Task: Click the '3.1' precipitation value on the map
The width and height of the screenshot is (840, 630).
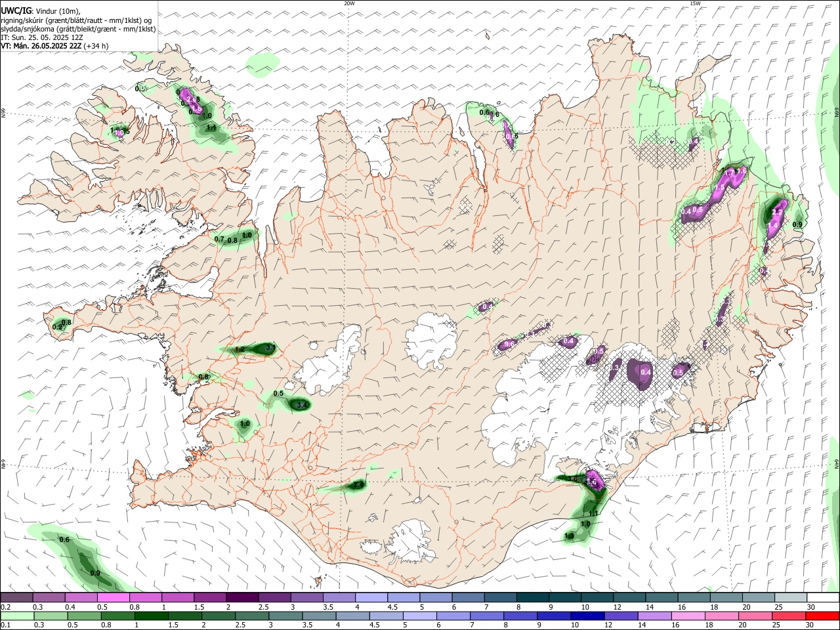Action: click(271, 348)
